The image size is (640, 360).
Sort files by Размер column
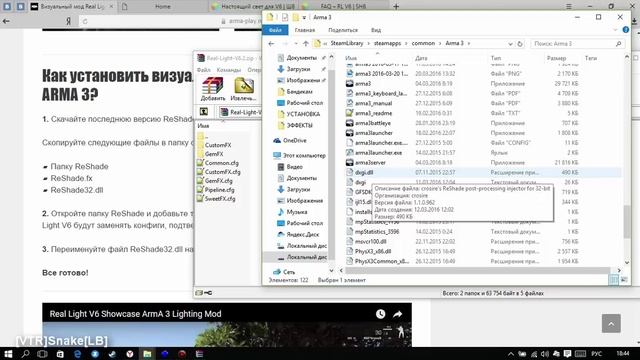556,58
